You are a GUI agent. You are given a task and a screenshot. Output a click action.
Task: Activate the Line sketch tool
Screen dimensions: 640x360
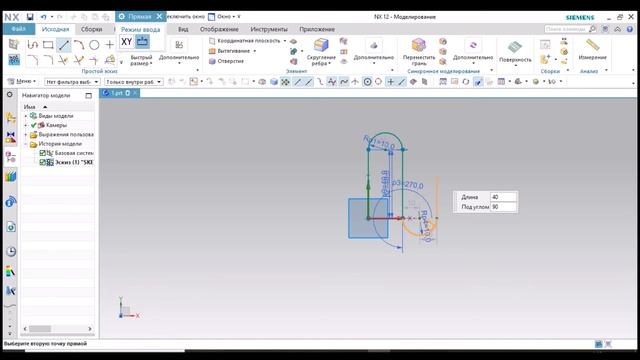64,45
